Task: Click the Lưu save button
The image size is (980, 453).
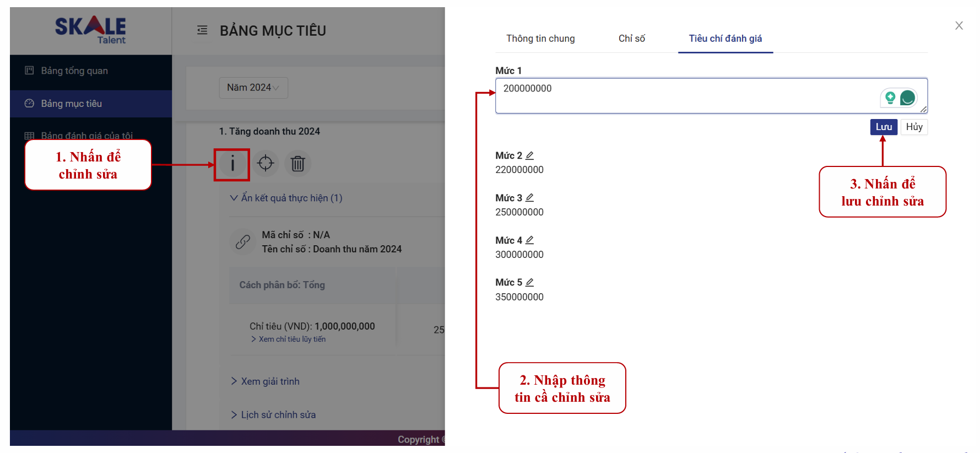Action: [x=884, y=127]
